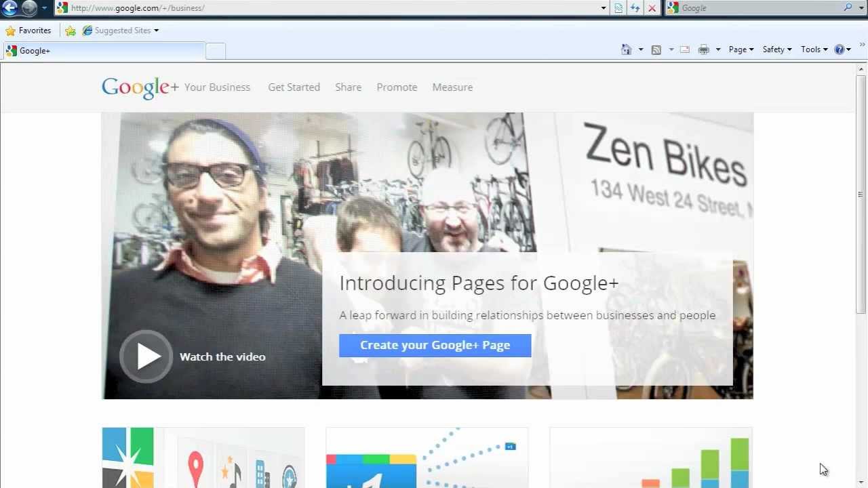The image size is (868, 488).
Task: Toggle the Compatibility View page icon
Action: [618, 8]
